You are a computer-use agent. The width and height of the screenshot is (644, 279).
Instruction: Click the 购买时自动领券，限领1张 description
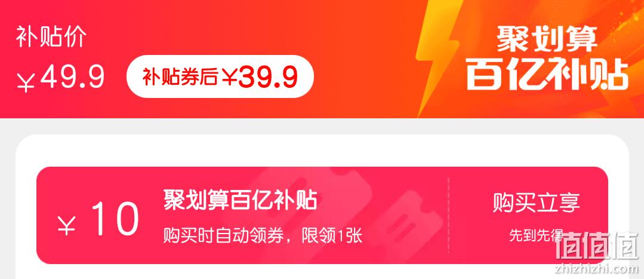pyautogui.click(x=263, y=236)
